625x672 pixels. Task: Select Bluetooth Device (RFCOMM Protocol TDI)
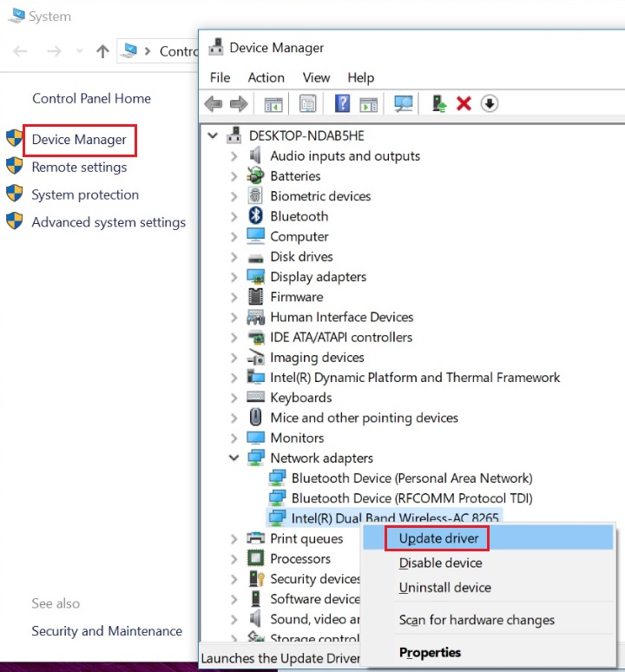[x=411, y=498]
